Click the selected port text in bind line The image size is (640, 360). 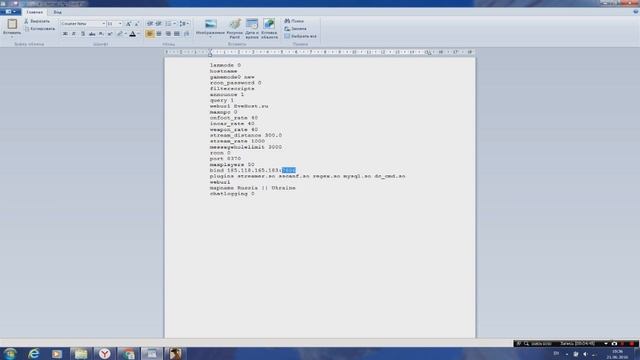pyautogui.click(x=289, y=170)
